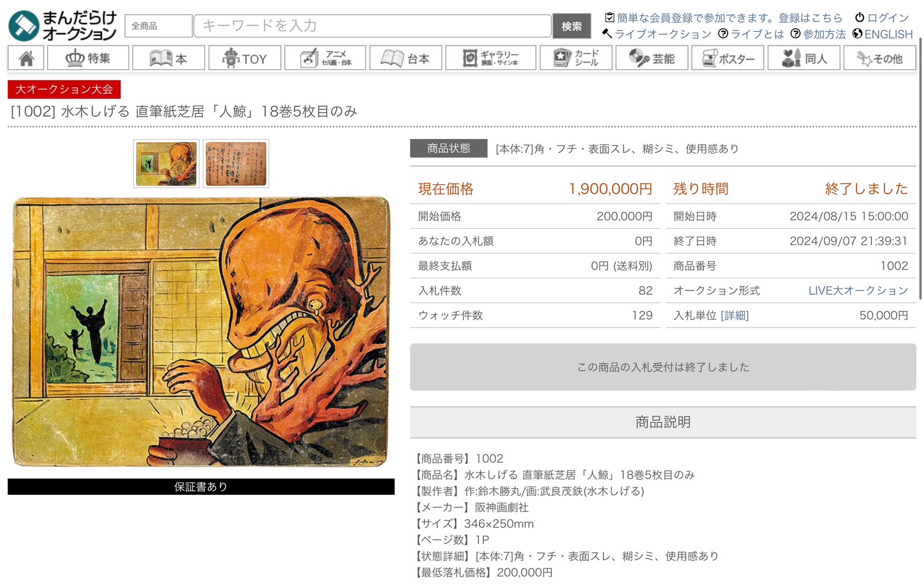The width and height of the screenshot is (924, 585).
Task: Click the gavel icon beside ライブオークション
Action: coord(607,34)
